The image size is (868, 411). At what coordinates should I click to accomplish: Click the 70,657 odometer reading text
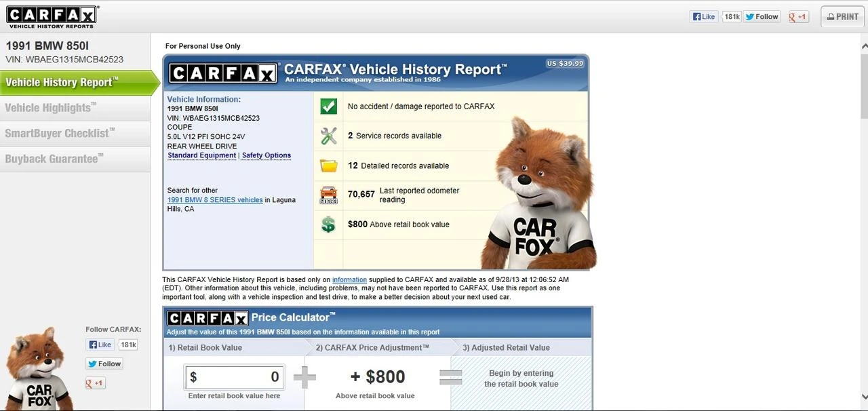point(403,195)
